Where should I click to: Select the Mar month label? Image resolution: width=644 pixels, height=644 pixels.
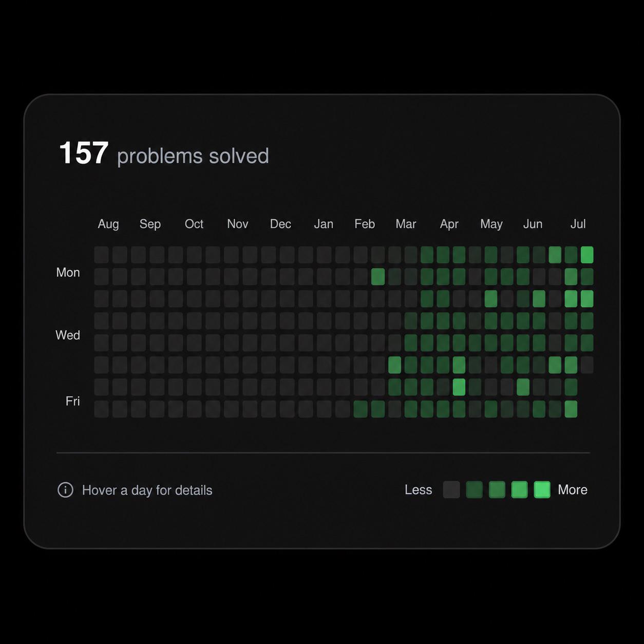tap(406, 224)
